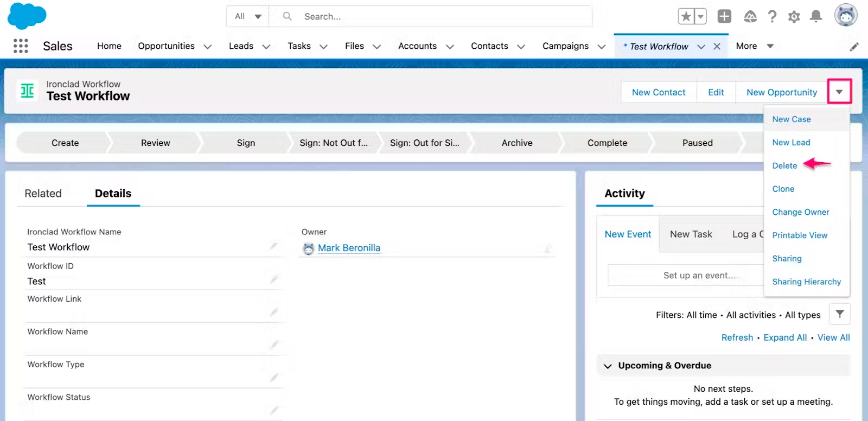This screenshot has width=868, height=421.
Task: Open the Mark Beronilla owner link
Action: [x=349, y=248]
